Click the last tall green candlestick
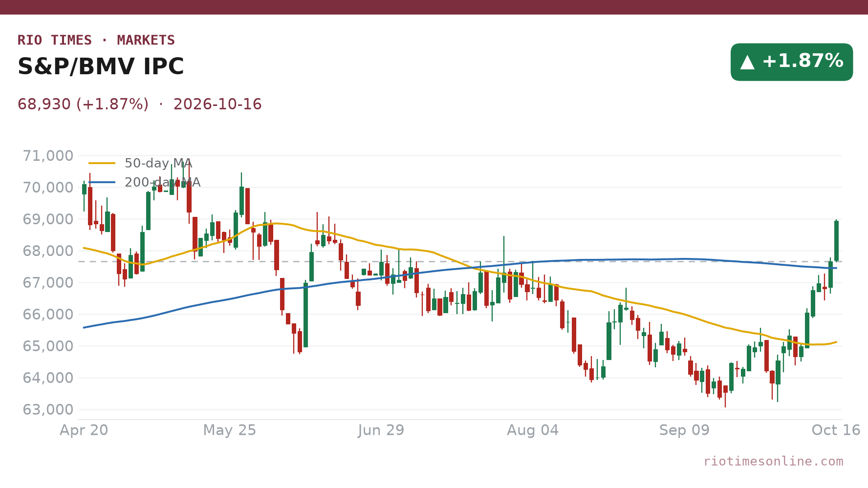868x488 pixels. [x=837, y=241]
